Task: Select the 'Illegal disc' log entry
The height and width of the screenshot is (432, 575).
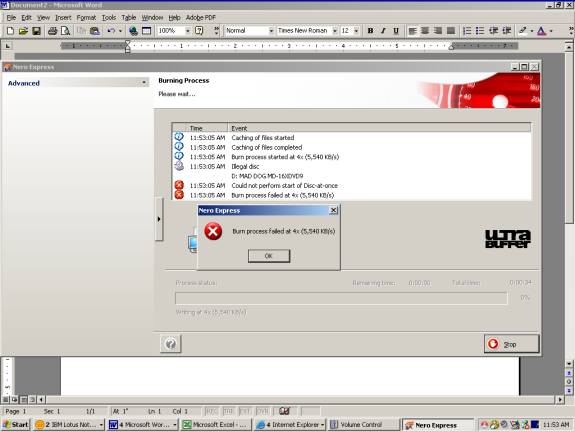Action: [x=351, y=166]
